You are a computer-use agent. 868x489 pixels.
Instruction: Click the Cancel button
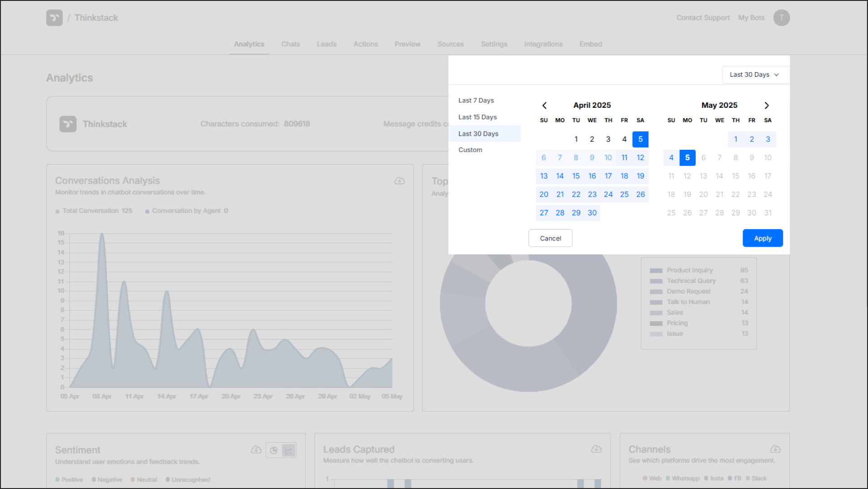(x=550, y=238)
